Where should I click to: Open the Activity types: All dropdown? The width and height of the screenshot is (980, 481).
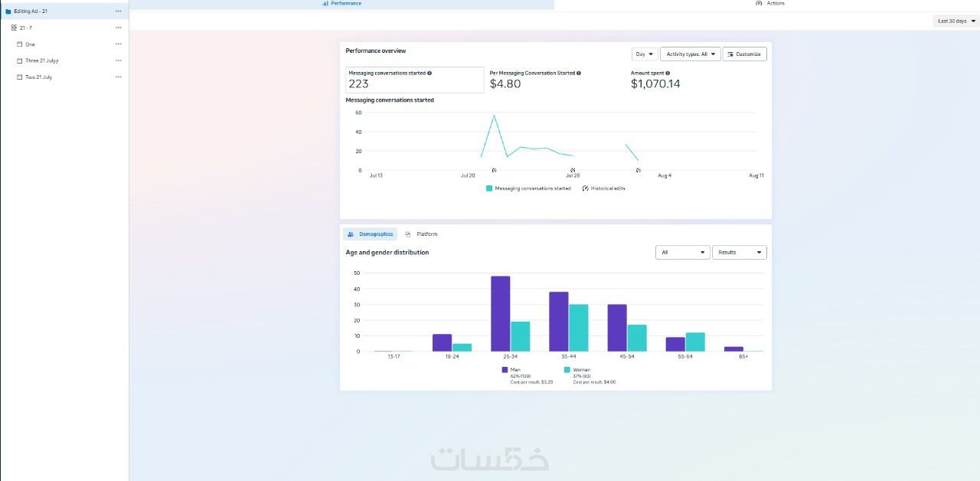pos(691,54)
